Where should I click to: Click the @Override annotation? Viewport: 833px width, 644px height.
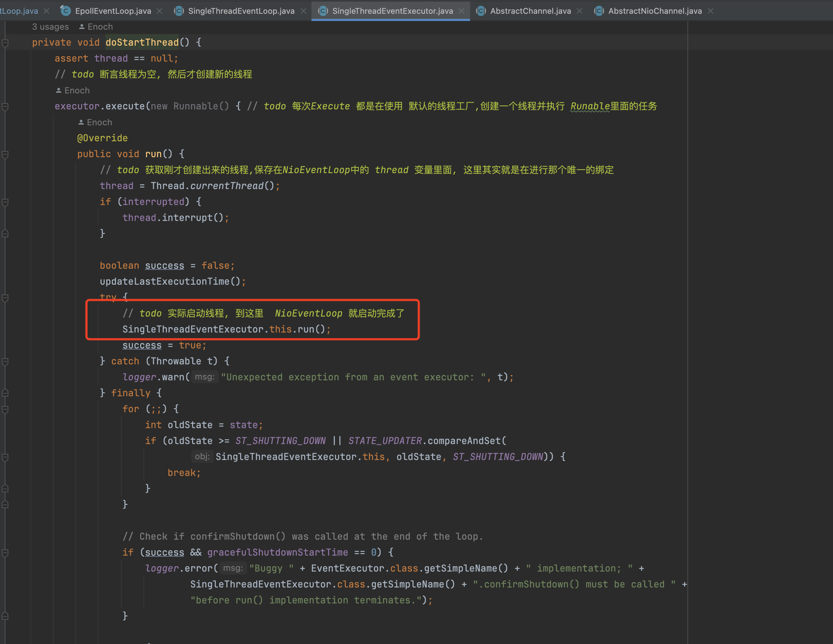point(102,138)
